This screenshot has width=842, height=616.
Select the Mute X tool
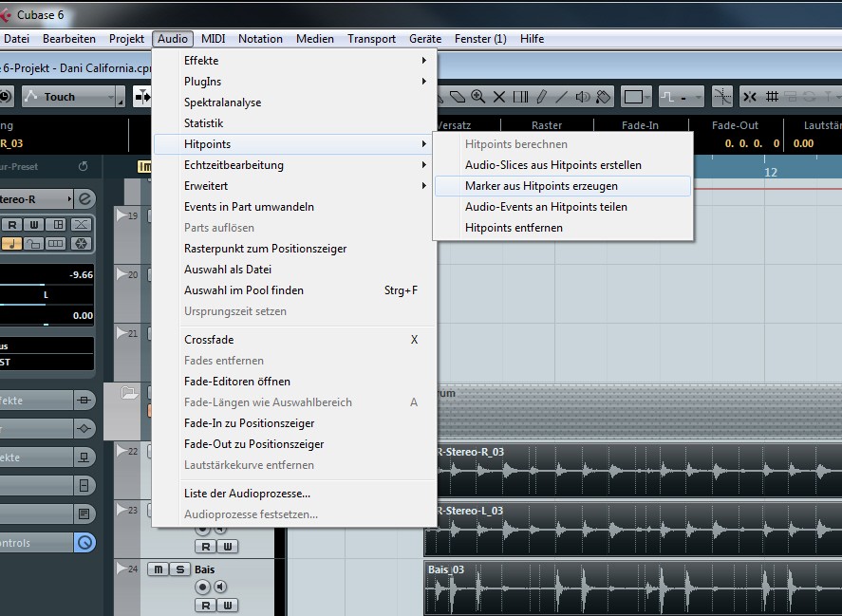point(499,97)
